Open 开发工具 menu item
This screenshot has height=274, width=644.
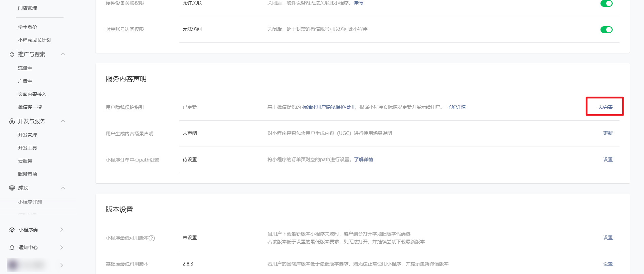point(28,148)
